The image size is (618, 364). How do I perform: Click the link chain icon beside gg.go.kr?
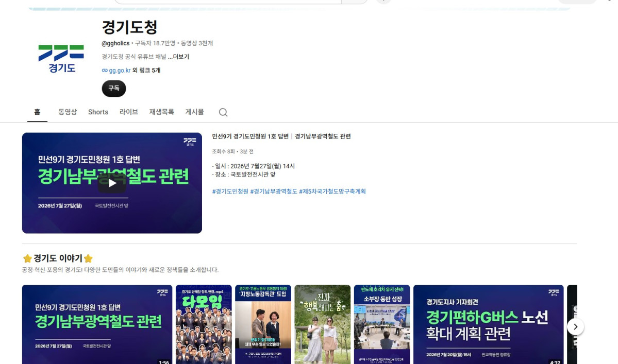105,71
